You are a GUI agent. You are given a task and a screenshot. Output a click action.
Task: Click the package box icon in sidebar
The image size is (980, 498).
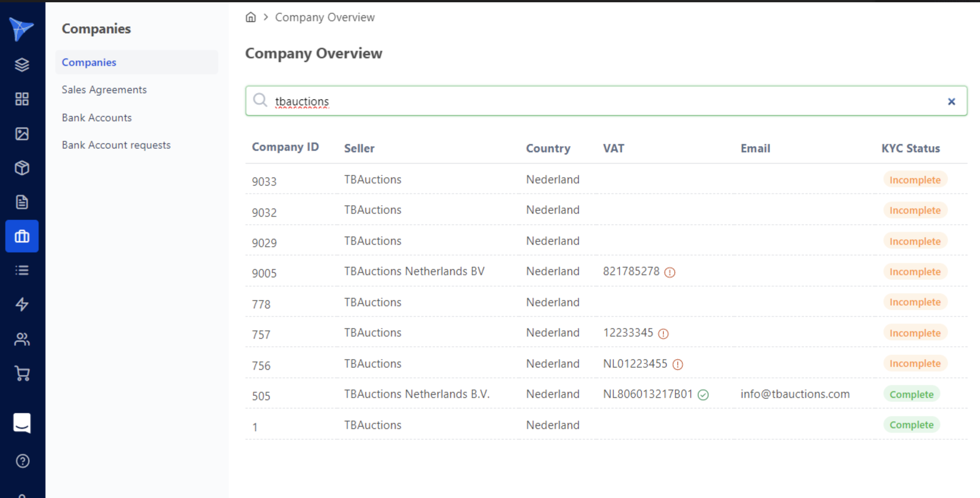pos(22,168)
